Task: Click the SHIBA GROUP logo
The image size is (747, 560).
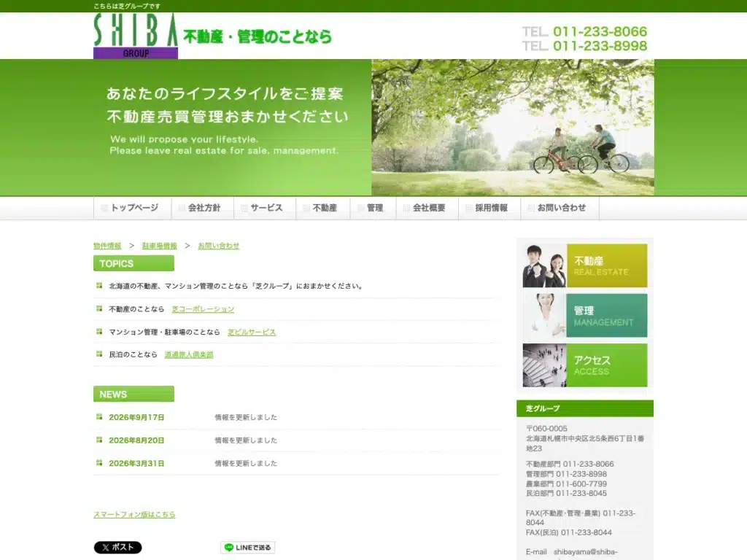Action: pyautogui.click(x=136, y=36)
